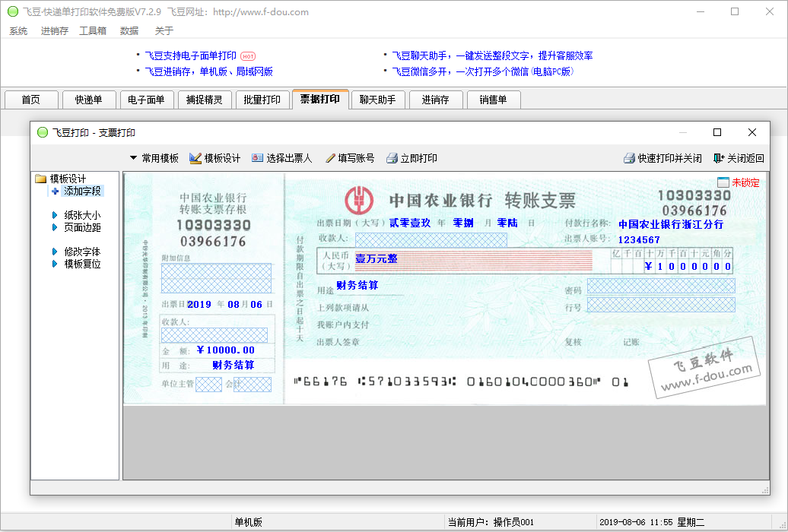Click the stub 收款人 hatched field
The height and width of the screenshot is (532, 788).
(214, 335)
